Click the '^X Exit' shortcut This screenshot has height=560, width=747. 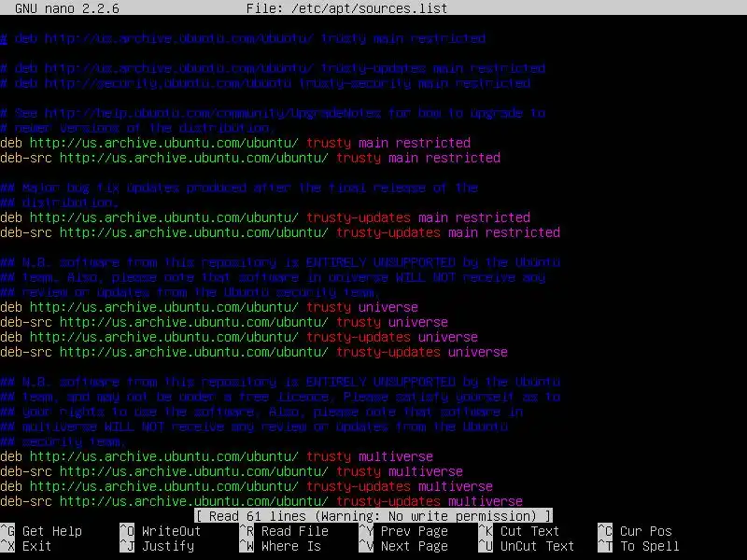(26, 546)
